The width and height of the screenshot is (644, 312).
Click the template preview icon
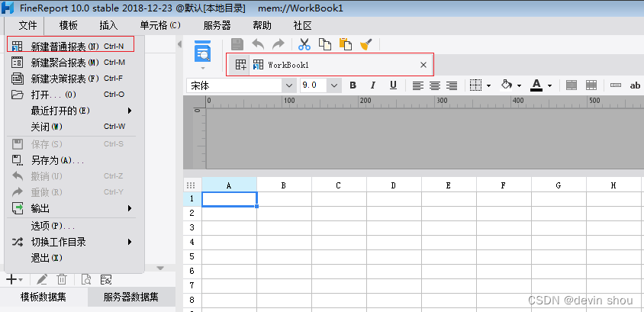203,51
